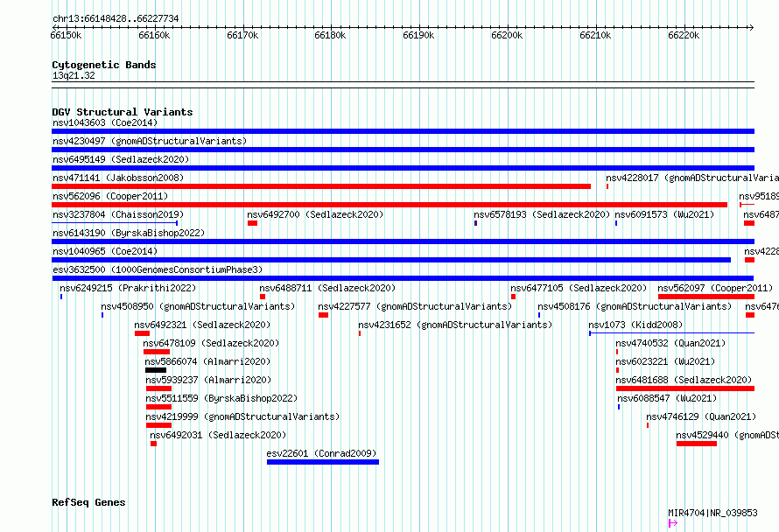The width and height of the screenshot is (779, 532).
Task: Click the MIR4704|NR_039853 gene label
Action: click(x=712, y=513)
